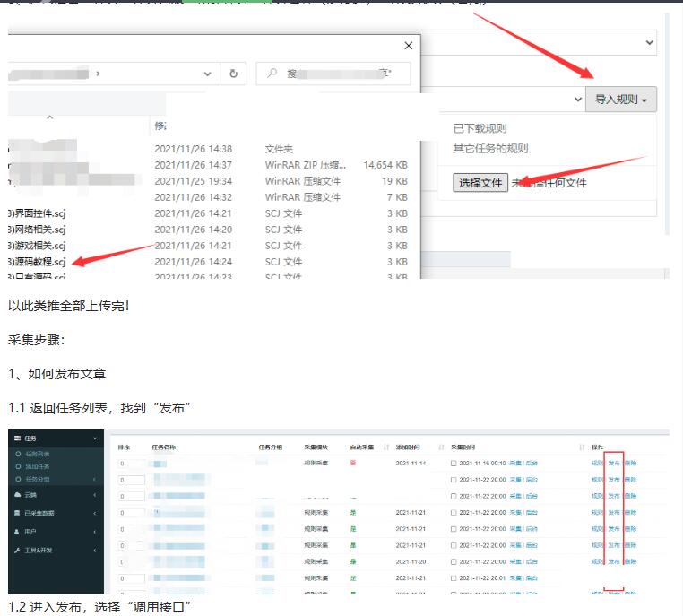Click 删除 in the 2021-11-16 00:10 row
This screenshot has height=616, width=683.
pos(630,463)
